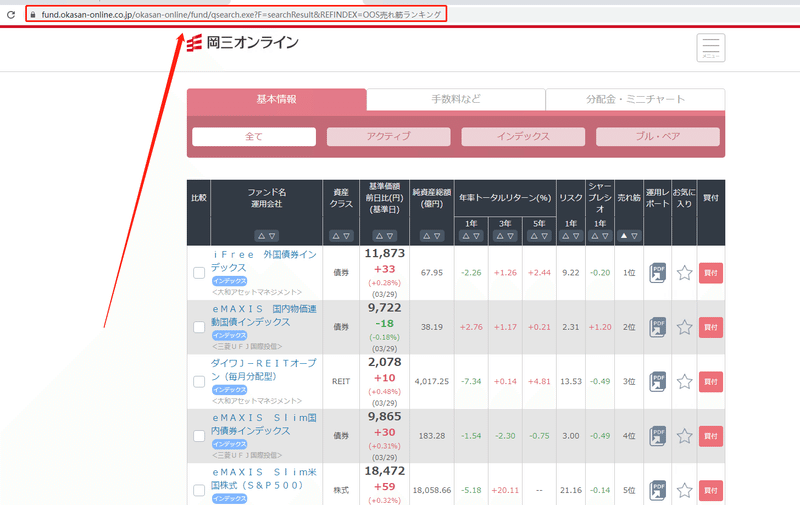Screen dimensions: 800x505
Task: Select the アクティブ filter
Action: pos(388,137)
